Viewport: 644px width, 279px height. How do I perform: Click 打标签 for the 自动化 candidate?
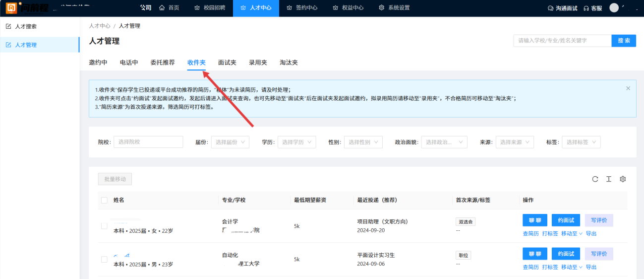(550, 267)
